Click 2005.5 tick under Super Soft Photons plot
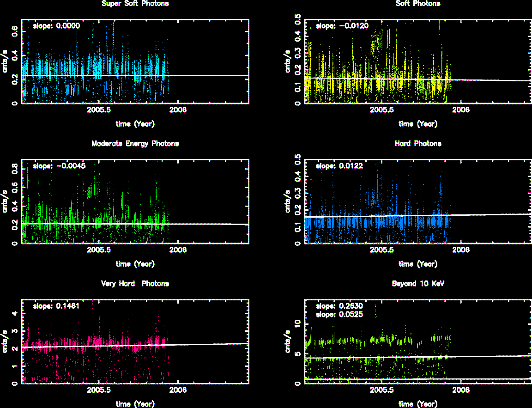Viewport: 532px width, 408px height. pos(99,110)
